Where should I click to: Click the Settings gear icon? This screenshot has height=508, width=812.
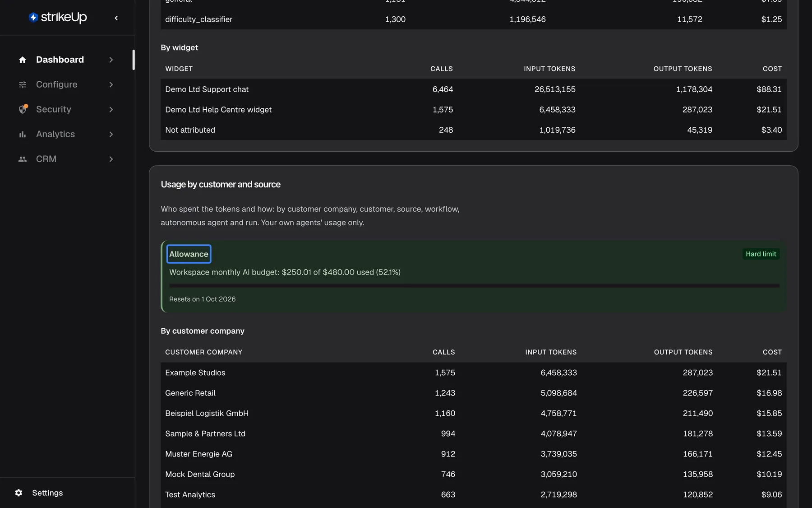18,493
